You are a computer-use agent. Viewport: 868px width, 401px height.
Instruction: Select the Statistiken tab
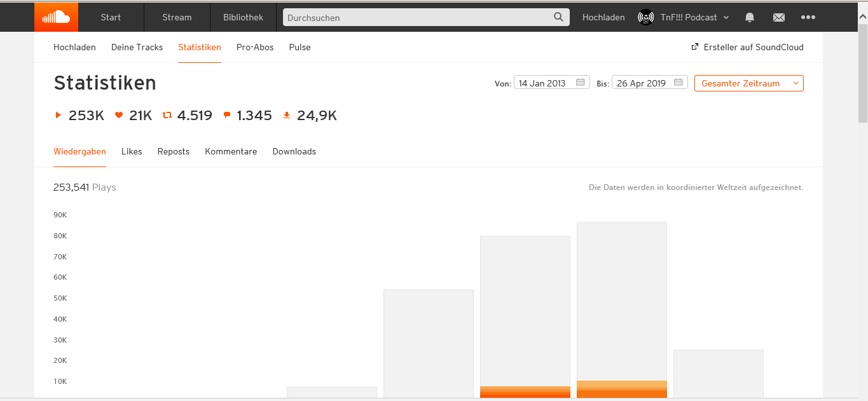[x=200, y=47]
